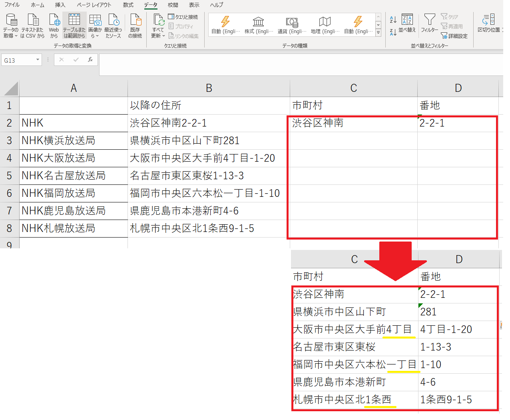510x420 pixels.
Task: Click 既存の接続 (Existing Connections)
Action: click(135, 26)
